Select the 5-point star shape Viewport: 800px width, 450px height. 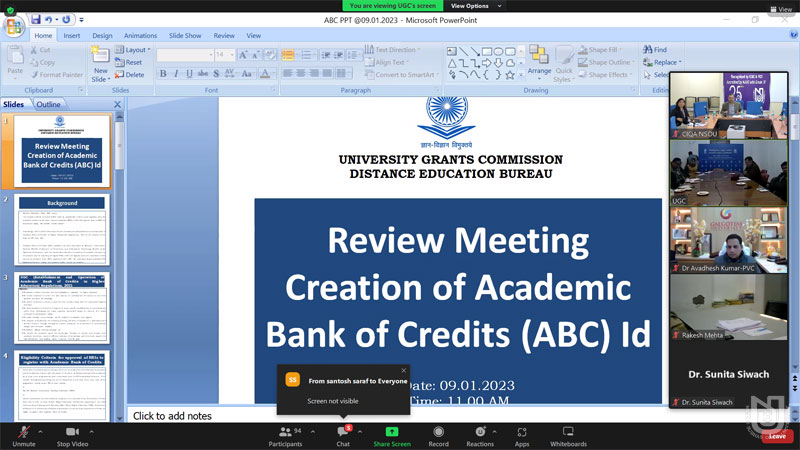(x=510, y=75)
